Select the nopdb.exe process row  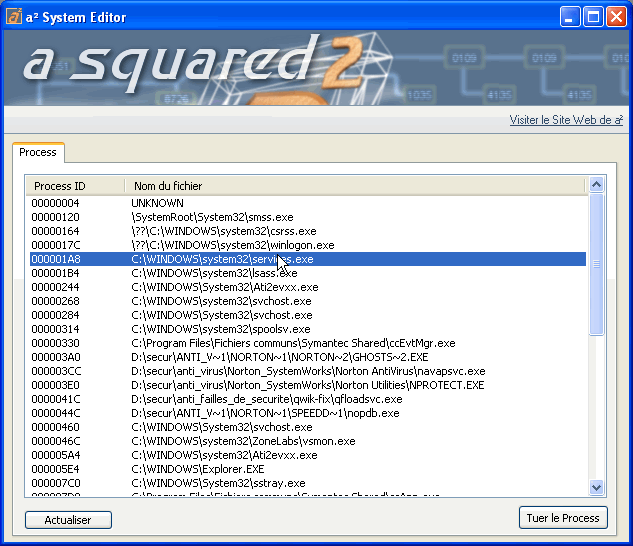click(308, 413)
